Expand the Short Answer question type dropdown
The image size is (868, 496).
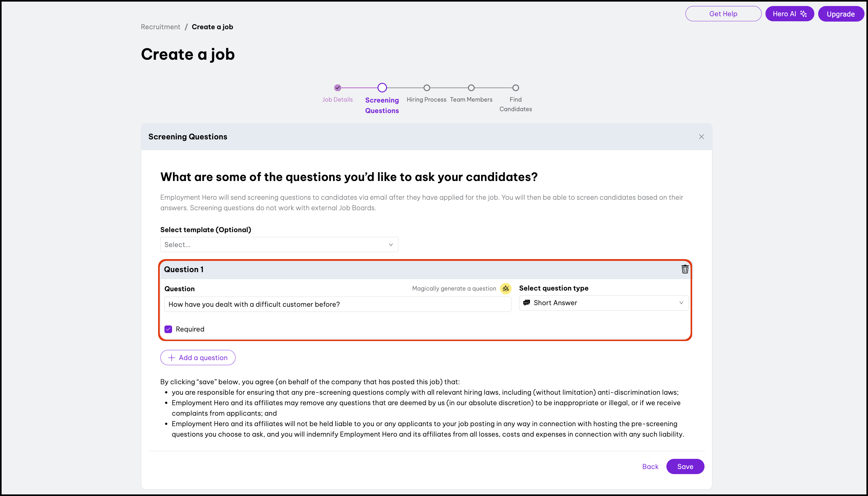click(604, 303)
